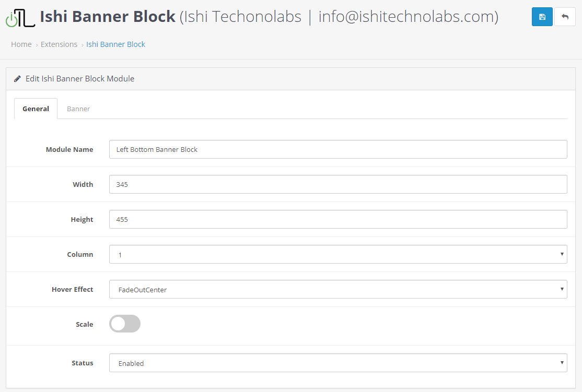Image resolution: width=582 pixels, height=392 pixels.
Task: Focus the Module Name text field
Action: (x=338, y=149)
